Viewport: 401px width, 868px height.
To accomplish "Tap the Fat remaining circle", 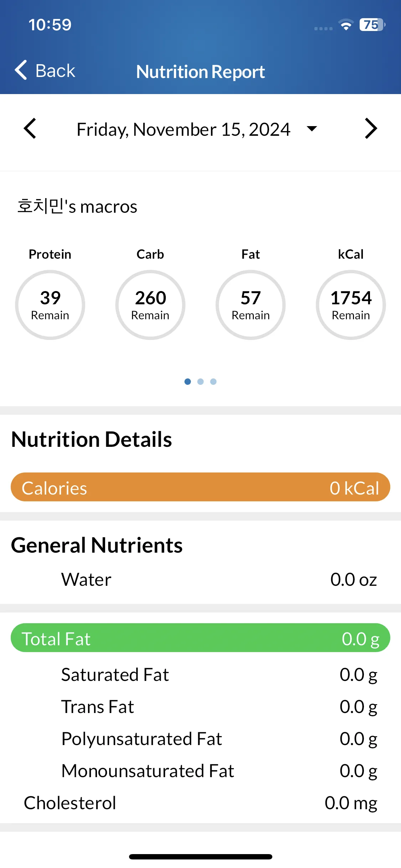I will 251,305.
